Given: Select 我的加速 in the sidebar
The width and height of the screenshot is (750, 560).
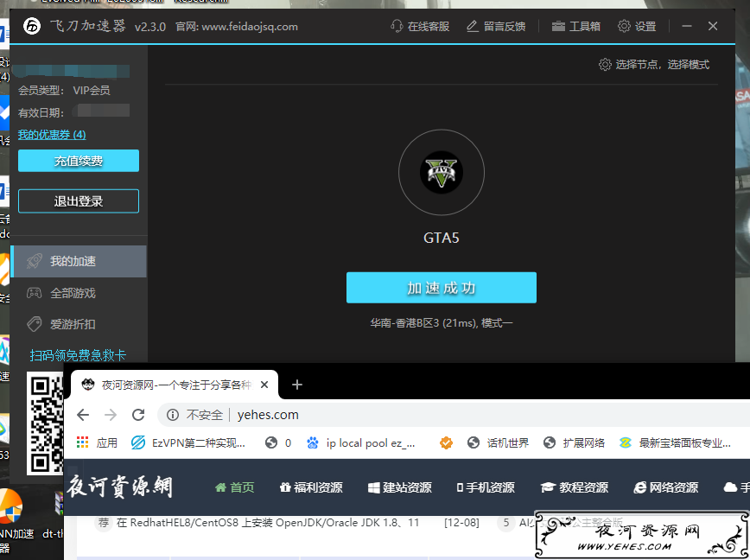Looking at the screenshot, I should pos(79,261).
